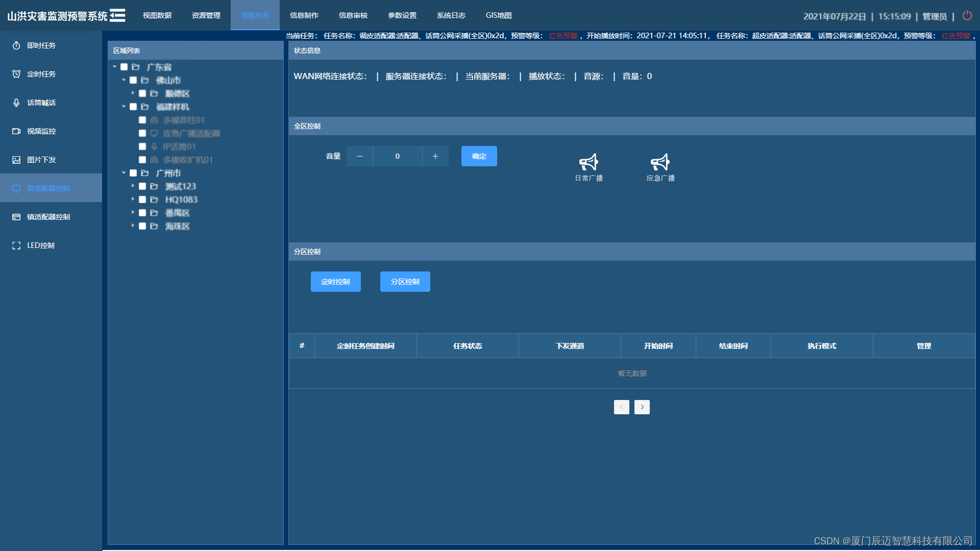This screenshot has width=980, height=551.
Task: Check the 顺德区 checkbox
Action: [142, 93]
